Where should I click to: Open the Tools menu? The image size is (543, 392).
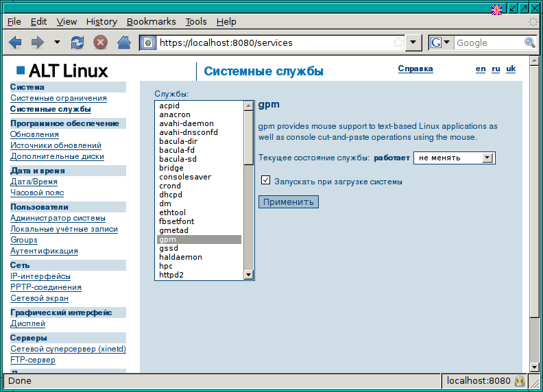[x=196, y=22]
